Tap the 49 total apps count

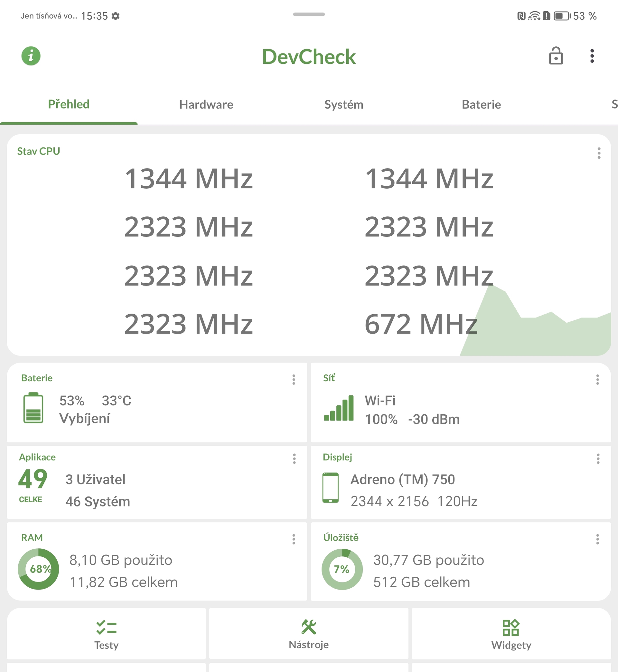pyautogui.click(x=33, y=479)
